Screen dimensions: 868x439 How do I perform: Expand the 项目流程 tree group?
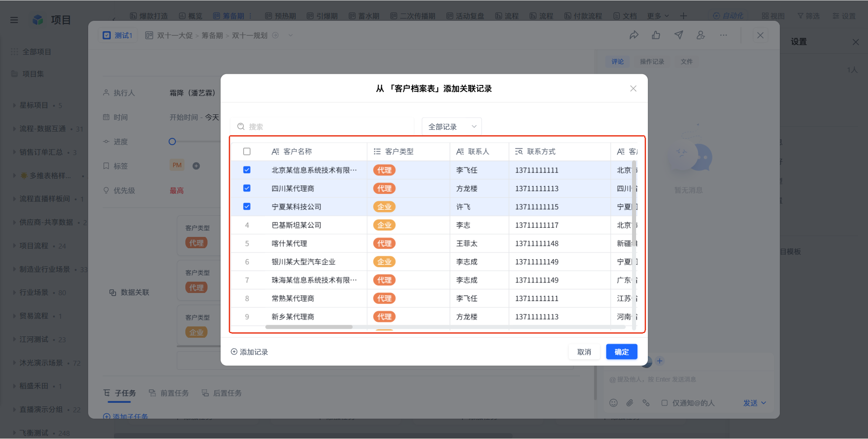[x=14, y=245]
